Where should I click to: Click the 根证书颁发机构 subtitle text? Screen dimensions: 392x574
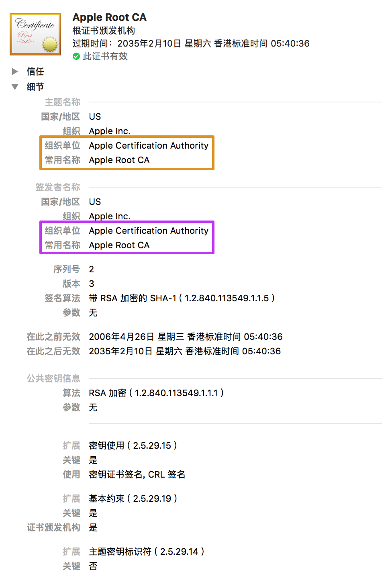[x=104, y=31]
